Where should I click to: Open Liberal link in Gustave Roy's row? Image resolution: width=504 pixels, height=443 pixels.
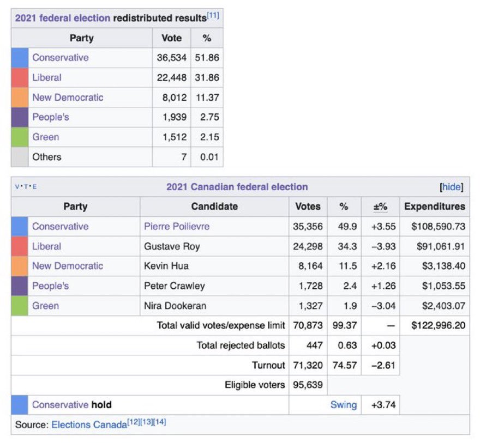pyautogui.click(x=46, y=246)
